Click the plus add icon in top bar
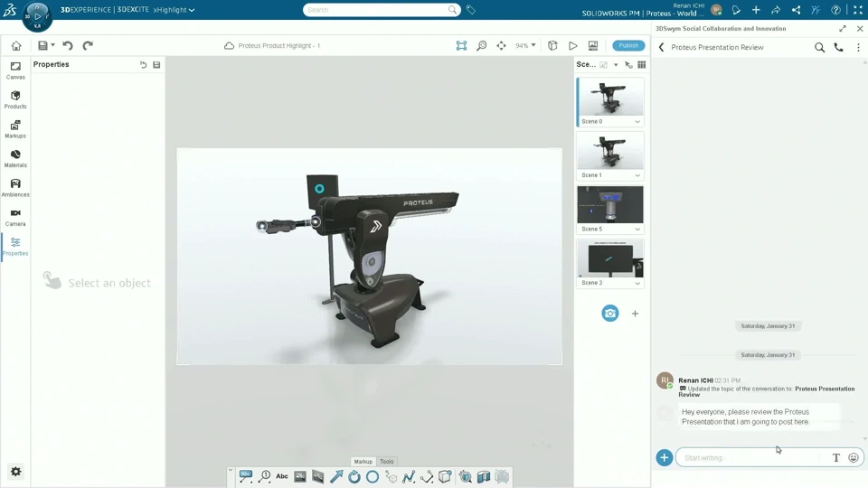Viewport: 868px width, 488px height. click(756, 10)
